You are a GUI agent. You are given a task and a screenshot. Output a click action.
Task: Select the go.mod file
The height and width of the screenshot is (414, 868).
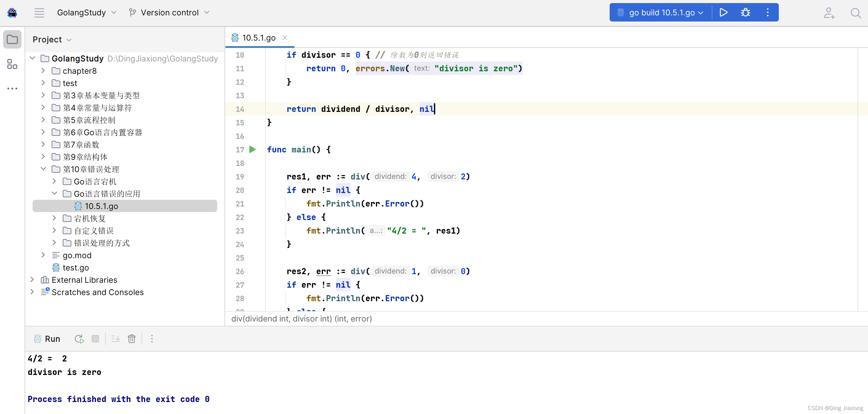pyautogui.click(x=77, y=255)
